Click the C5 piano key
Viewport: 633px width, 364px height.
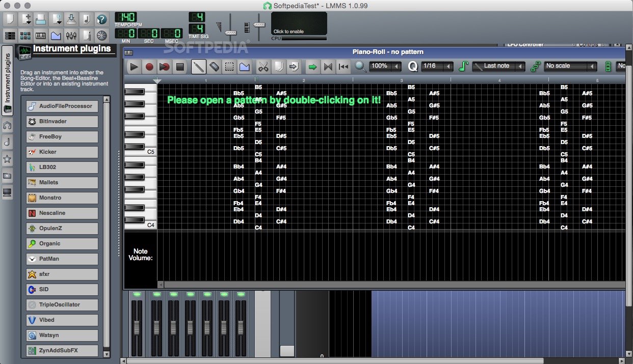coord(141,152)
